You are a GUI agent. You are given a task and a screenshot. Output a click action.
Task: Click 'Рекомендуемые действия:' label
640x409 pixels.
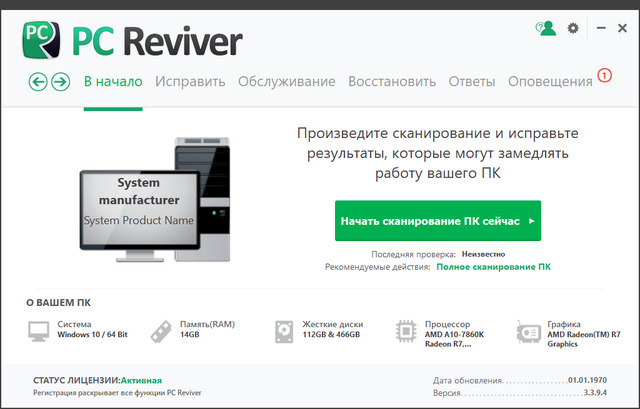coord(378,267)
